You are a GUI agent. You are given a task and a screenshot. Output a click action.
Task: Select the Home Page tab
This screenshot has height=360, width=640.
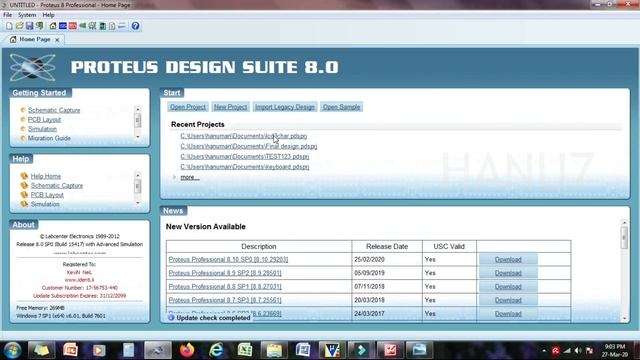(35, 40)
